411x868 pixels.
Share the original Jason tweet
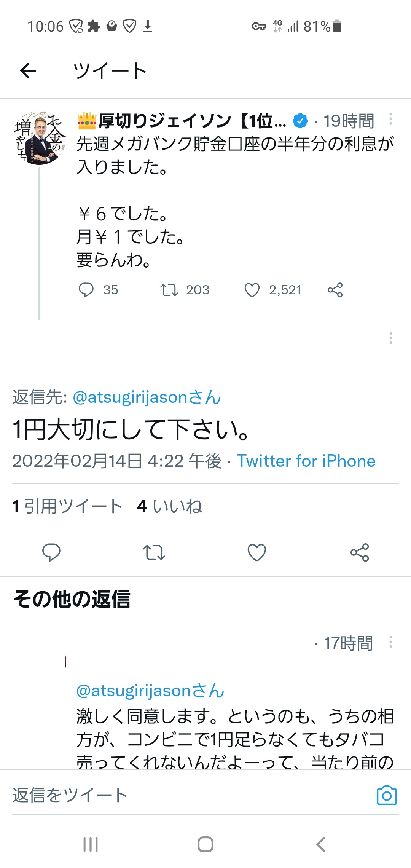(x=335, y=290)
